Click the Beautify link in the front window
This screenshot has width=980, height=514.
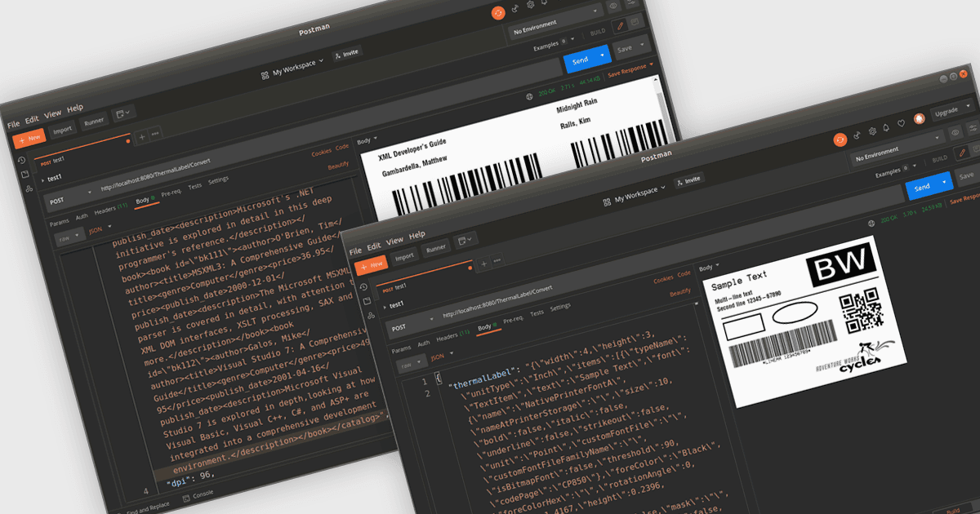(680, 292)
